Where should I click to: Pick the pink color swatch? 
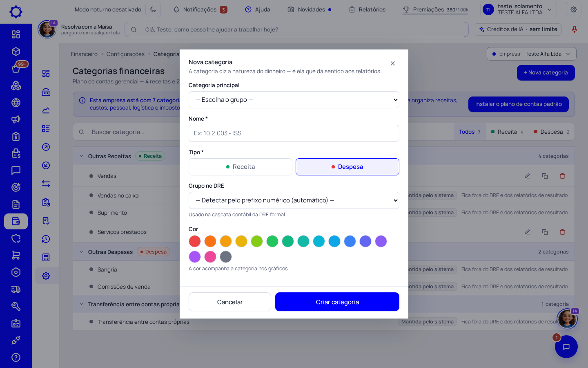(x=210, y=257)
